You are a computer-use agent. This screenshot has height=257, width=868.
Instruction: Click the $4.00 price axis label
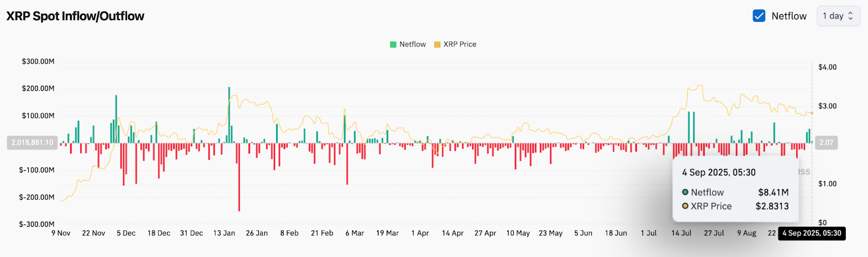pyautogui.click(x=827, y=67)
